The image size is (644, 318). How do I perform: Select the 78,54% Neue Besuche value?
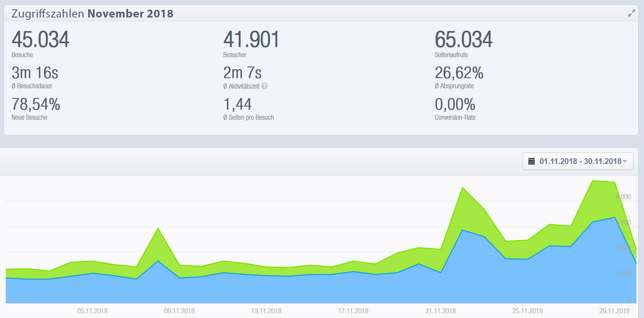tap(36, 104)
